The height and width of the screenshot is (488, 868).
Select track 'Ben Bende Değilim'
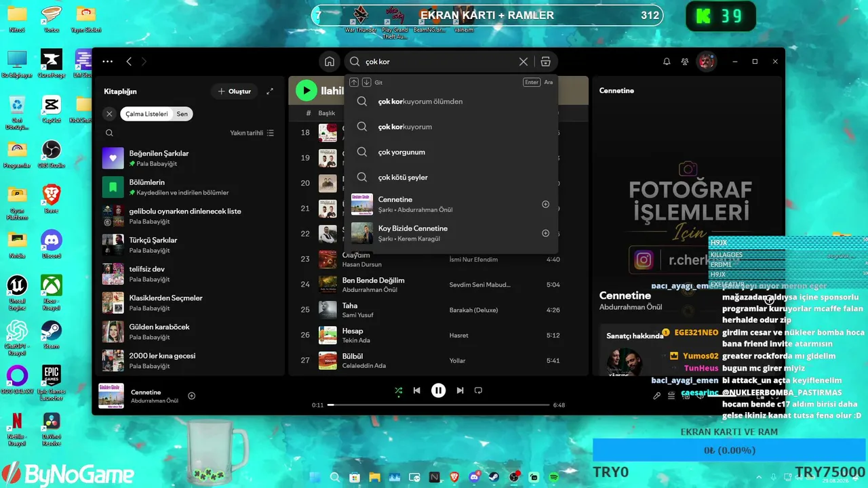437,285
